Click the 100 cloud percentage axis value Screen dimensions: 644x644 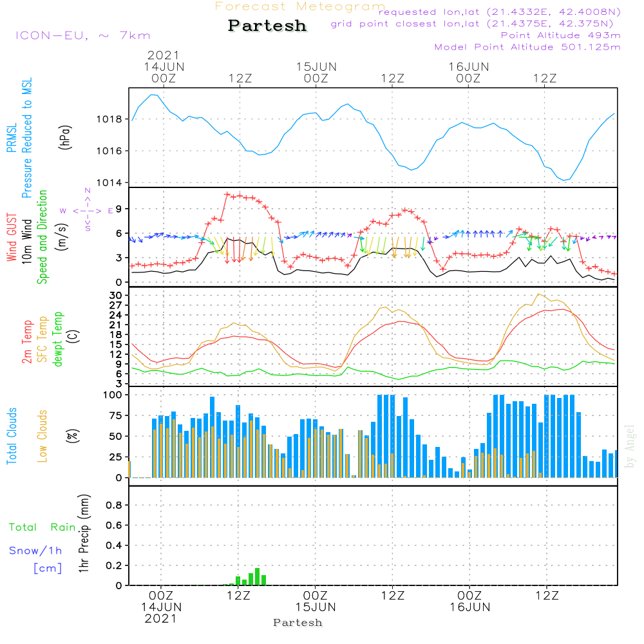[113, 395]
